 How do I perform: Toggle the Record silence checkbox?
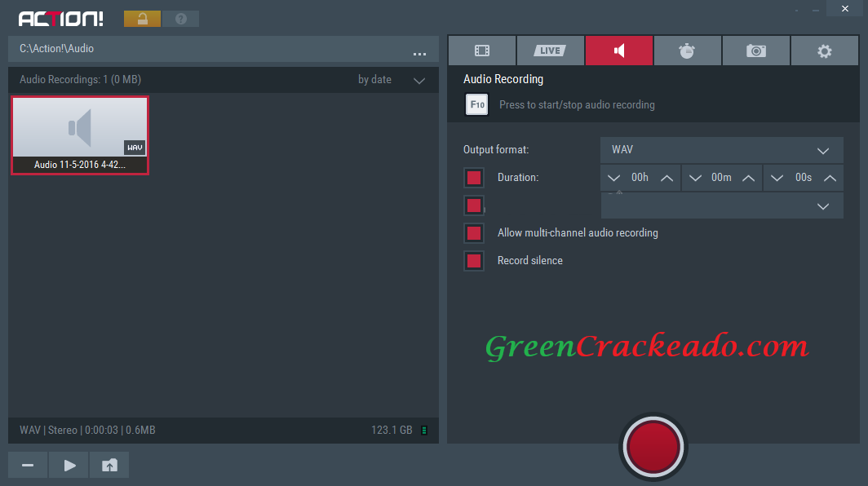click(474, 261)
